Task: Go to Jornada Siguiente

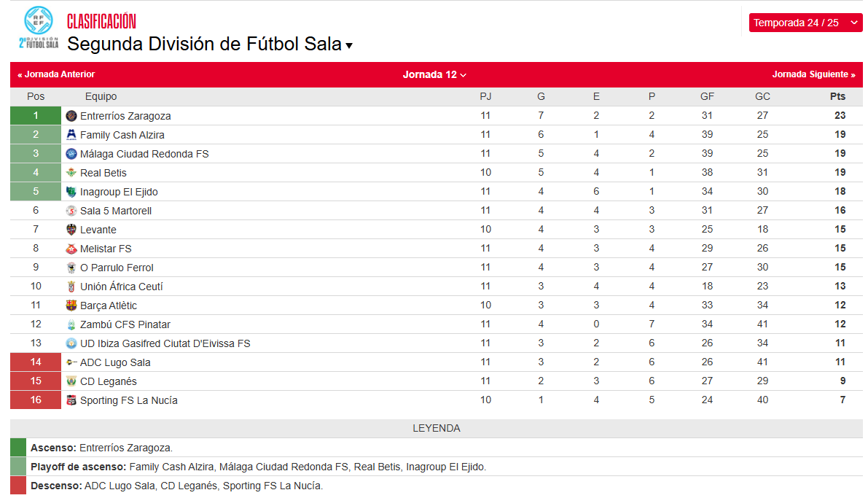Action: (x=813, y=74)
